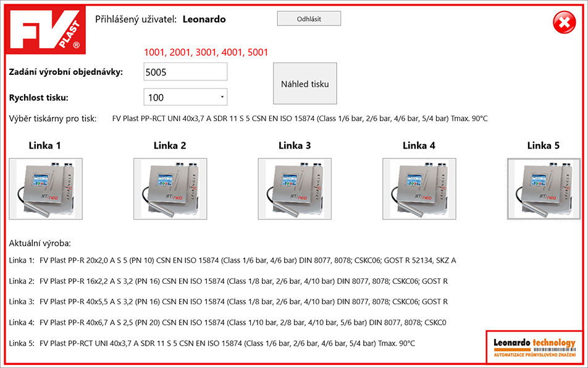Select the Linka 1 printer image
The image size is (588, 368).
pos(46,189)
